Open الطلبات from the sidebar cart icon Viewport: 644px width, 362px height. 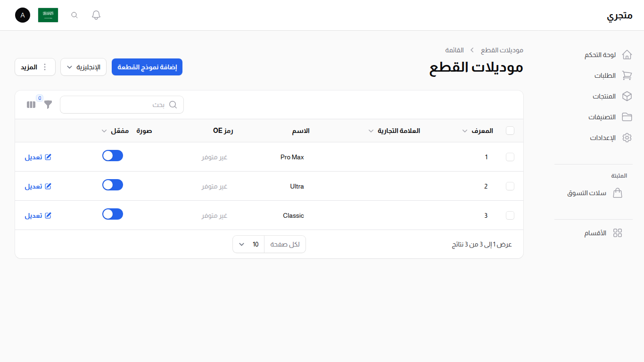pos(627,75)
